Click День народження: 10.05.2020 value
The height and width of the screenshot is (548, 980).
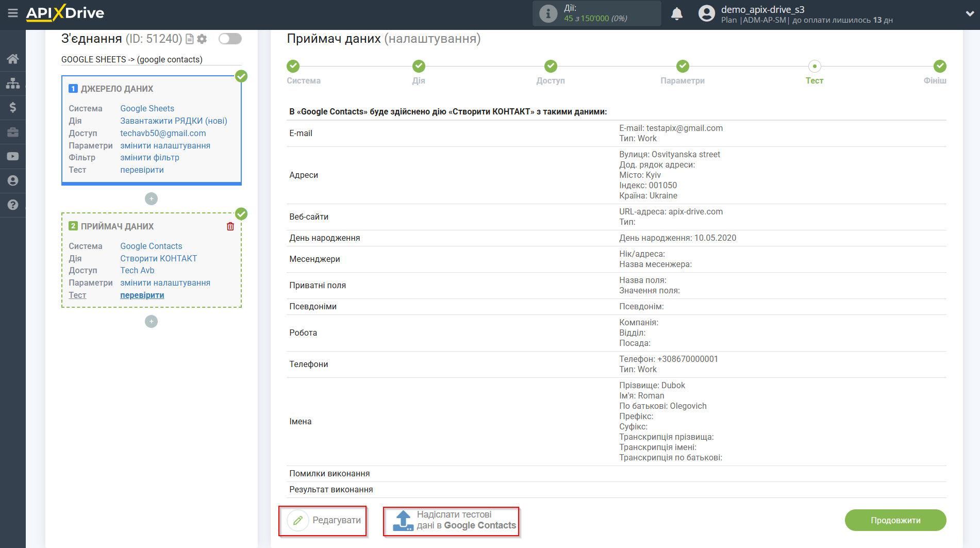(x=677, y=238)
